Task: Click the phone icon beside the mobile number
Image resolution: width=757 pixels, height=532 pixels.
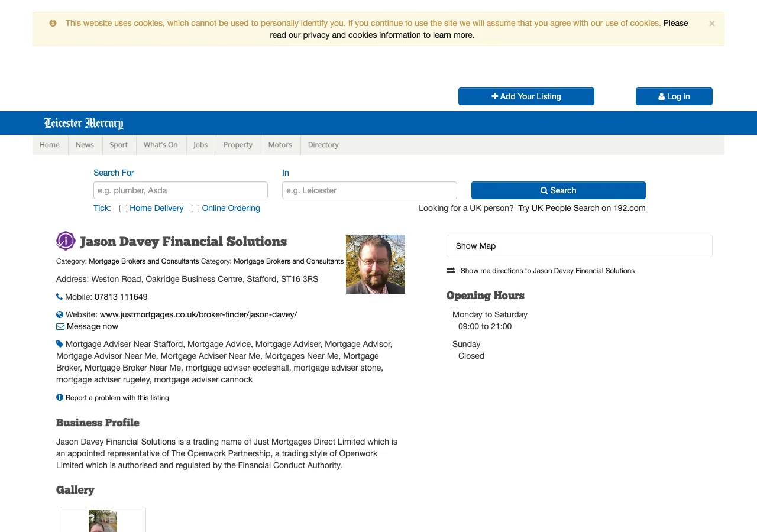Action: pyautogui.click(x=59, y=296)
